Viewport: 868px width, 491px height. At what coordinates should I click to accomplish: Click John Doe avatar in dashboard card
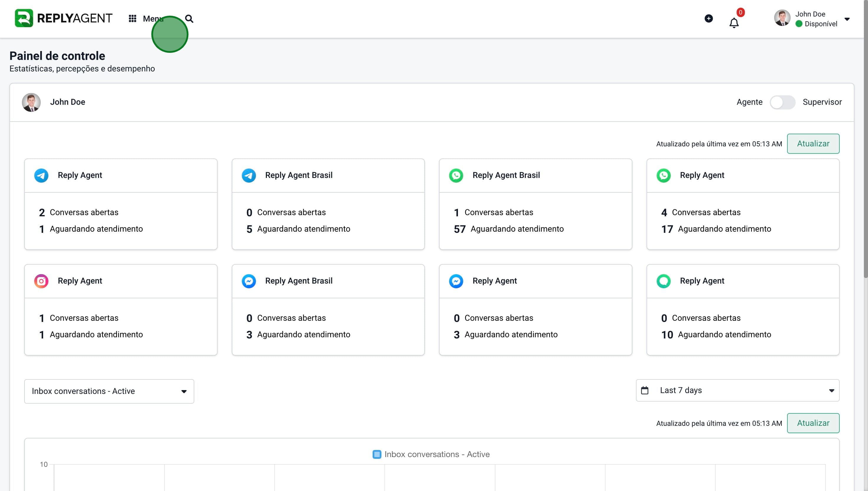(x=31, y=102)
